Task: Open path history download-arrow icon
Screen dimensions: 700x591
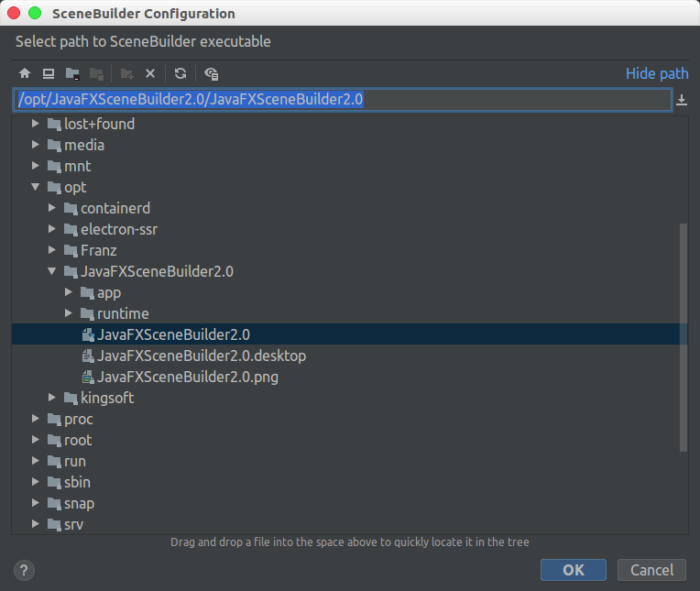Action: pyautogui.click(x=682, y=100)
